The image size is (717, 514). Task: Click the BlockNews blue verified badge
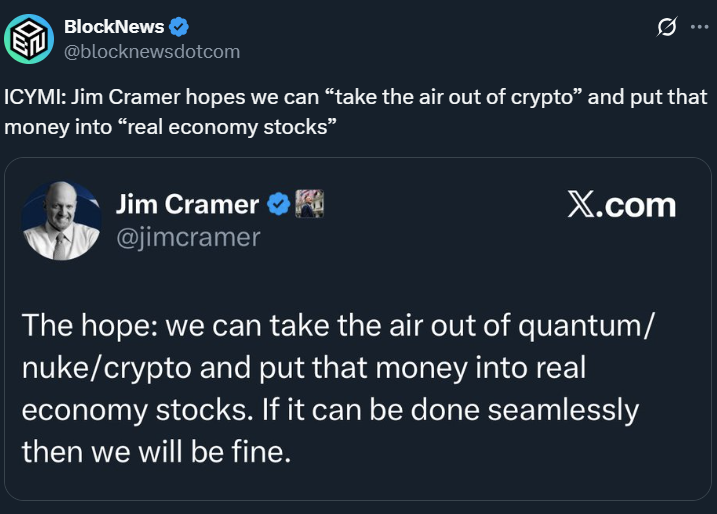click(x=180, y=27)
